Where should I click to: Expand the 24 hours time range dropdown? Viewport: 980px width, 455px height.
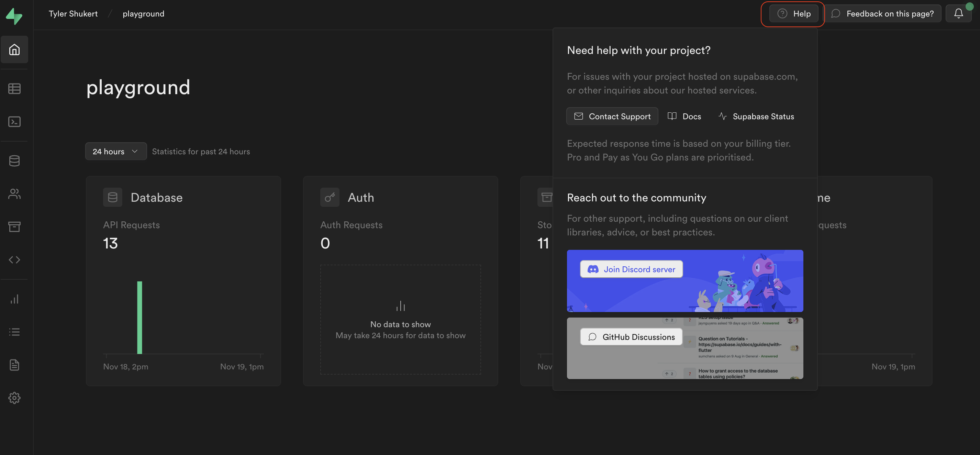point(116,152)
